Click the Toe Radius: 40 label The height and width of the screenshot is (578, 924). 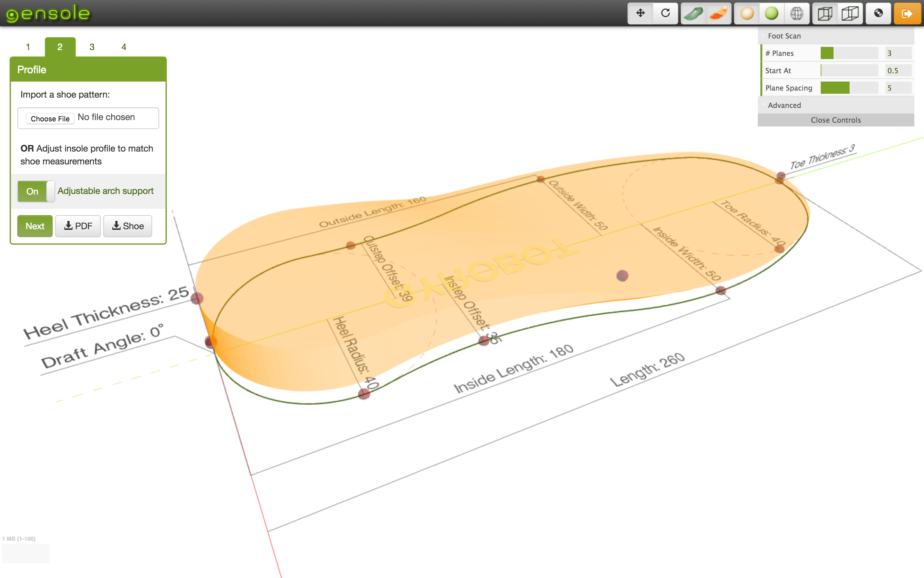753,223
